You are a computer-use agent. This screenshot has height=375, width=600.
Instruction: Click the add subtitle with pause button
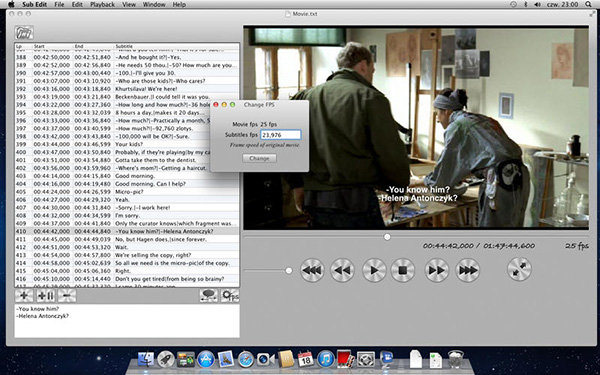pos(46,295)
